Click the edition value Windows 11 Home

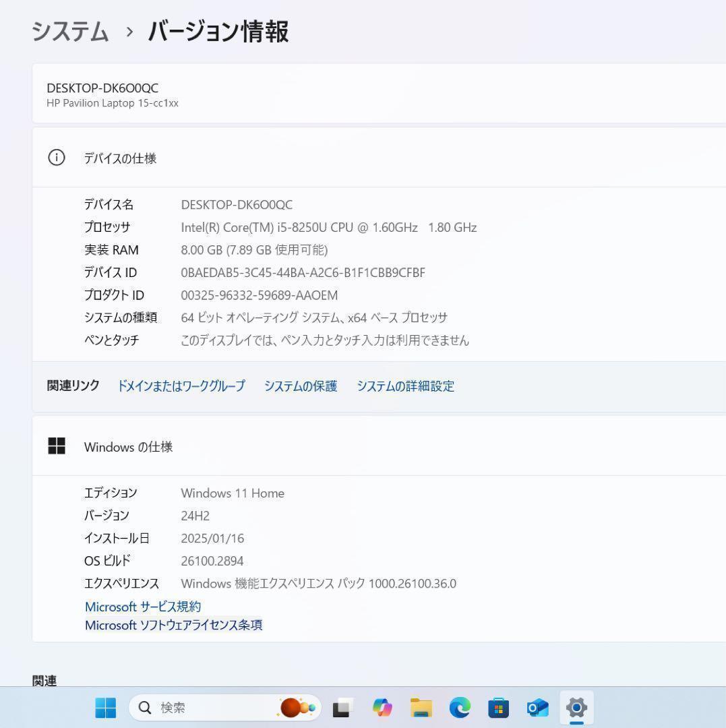click(x=233, y=493)
